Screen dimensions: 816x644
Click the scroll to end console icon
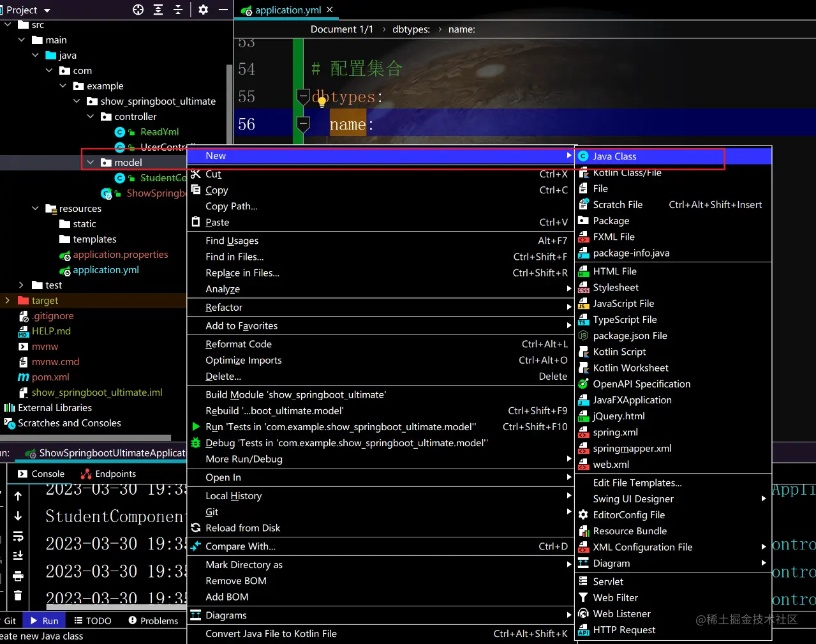[18, 555]
